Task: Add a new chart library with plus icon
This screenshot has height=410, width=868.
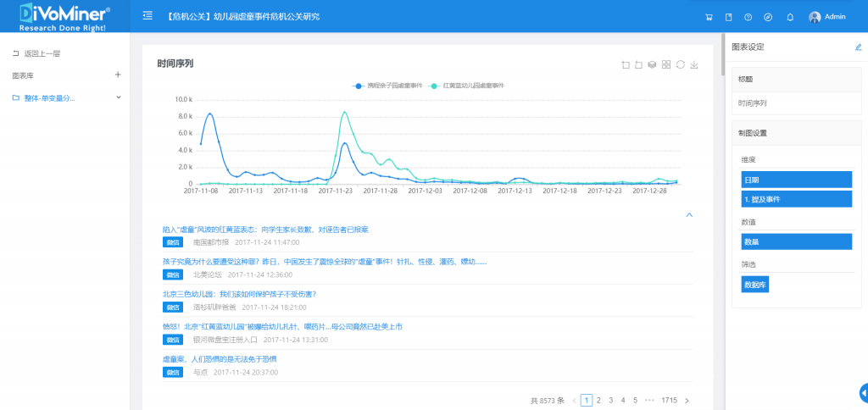Action: coord(118,75)
